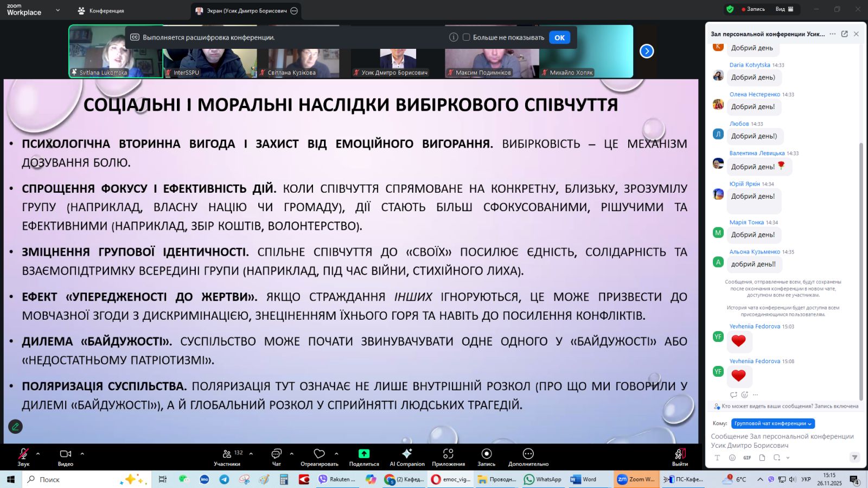Switch to the Конференция tab
The width and height of the screenshot is (868, 488).
click(101, 11)
